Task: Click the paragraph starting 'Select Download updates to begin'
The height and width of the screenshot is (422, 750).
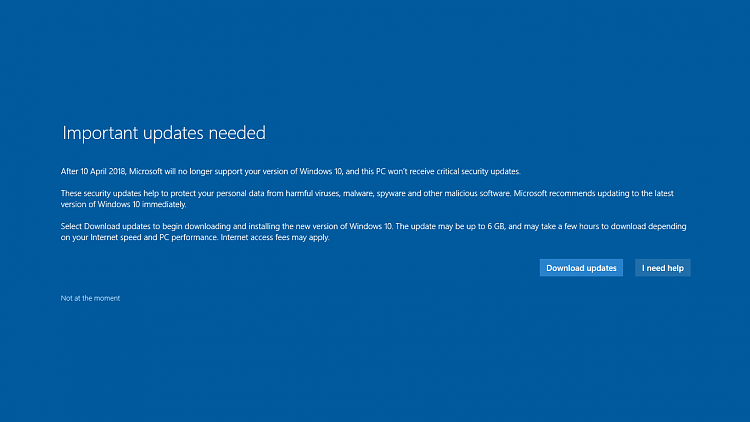Action: (x=374, y=232)
